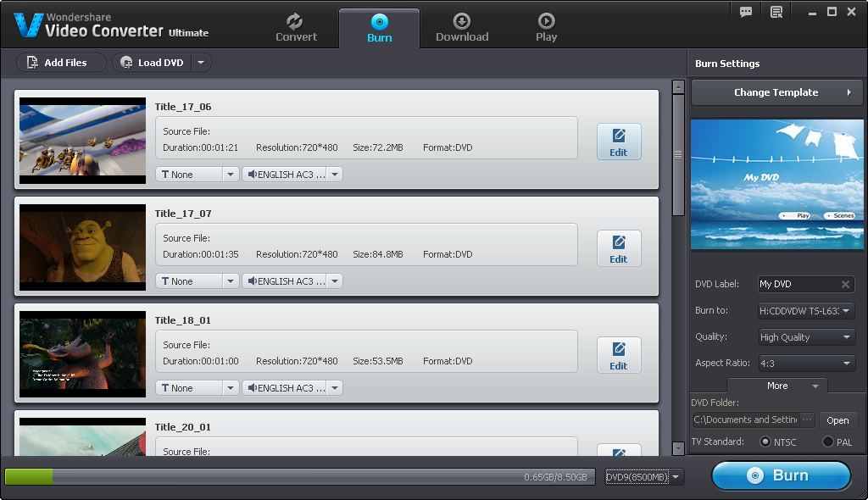Screen dimensions: 868x500
Task: Click the Change Template button
Action: click(776, 92)
